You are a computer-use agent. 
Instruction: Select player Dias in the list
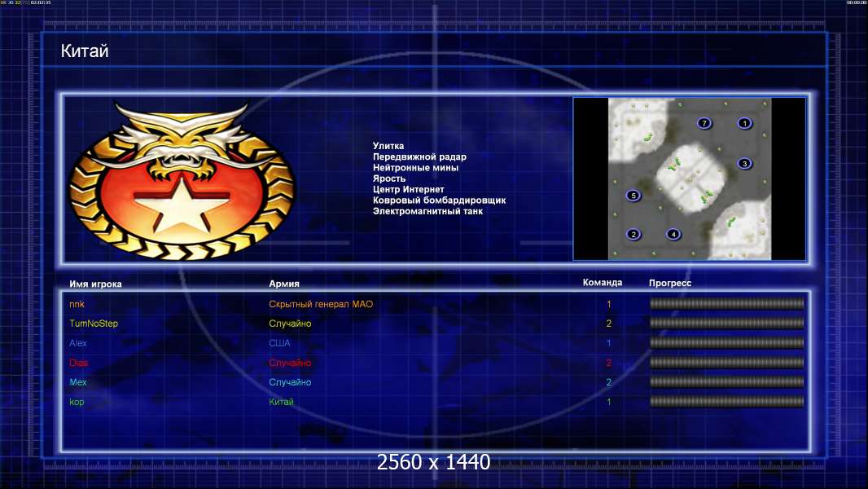(x=79, y=363)
